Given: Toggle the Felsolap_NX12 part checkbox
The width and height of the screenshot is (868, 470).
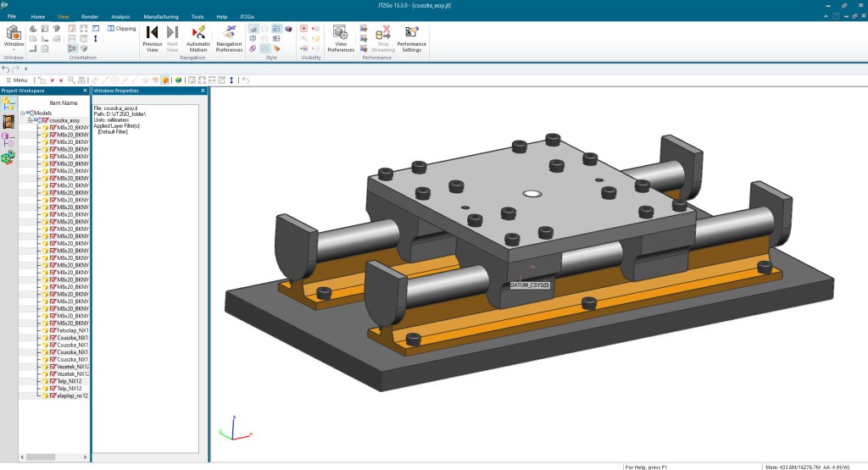Looking at the screenshot, I should tap(53, 330).
